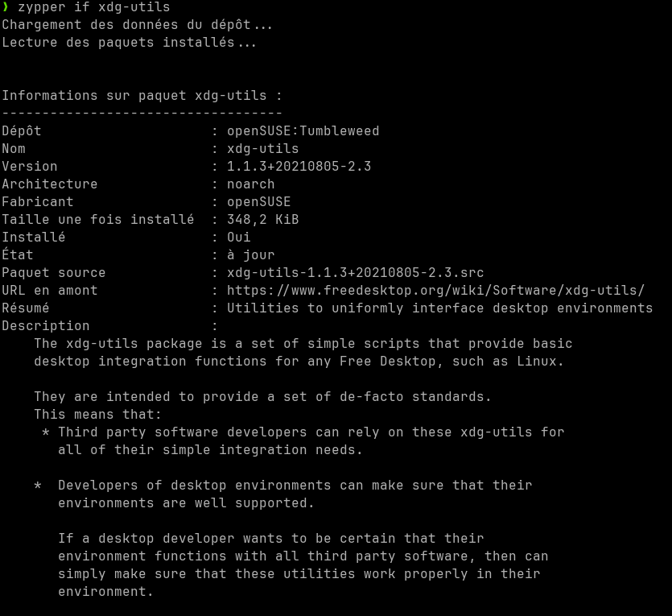Click the "Oui" installed status value

(239, 238)
